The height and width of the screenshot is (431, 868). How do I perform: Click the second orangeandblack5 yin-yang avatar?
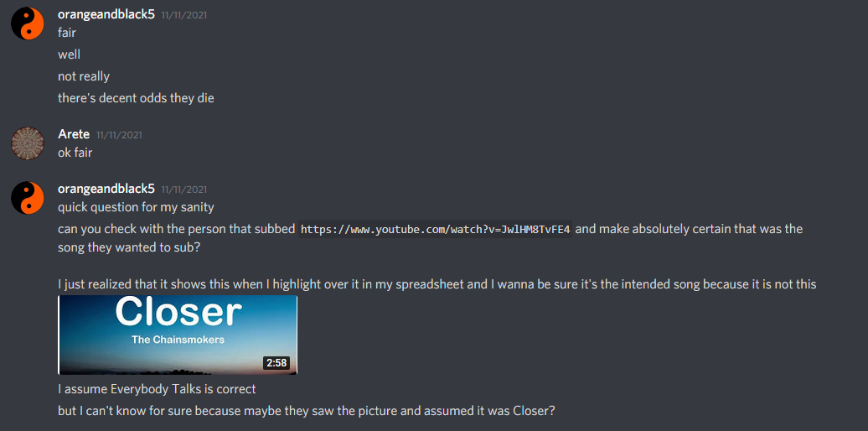pyautogui.click(x=28, y=197)
